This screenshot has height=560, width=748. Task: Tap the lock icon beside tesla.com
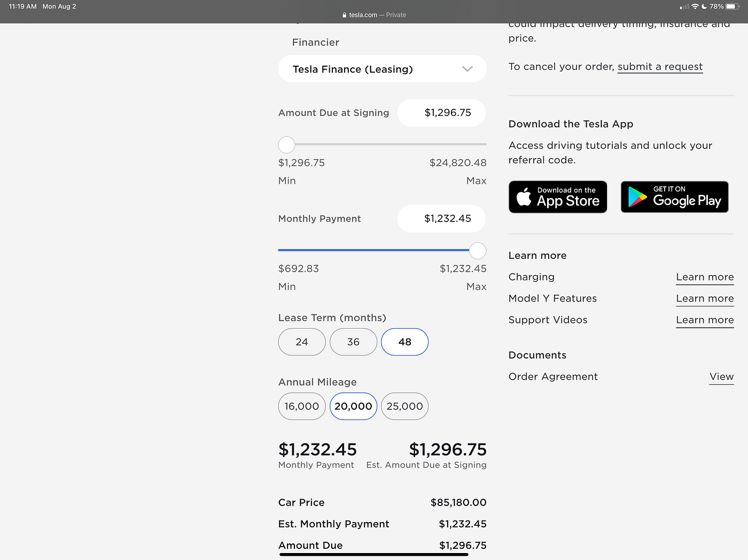pyautogui.click(x=345, y=15)
